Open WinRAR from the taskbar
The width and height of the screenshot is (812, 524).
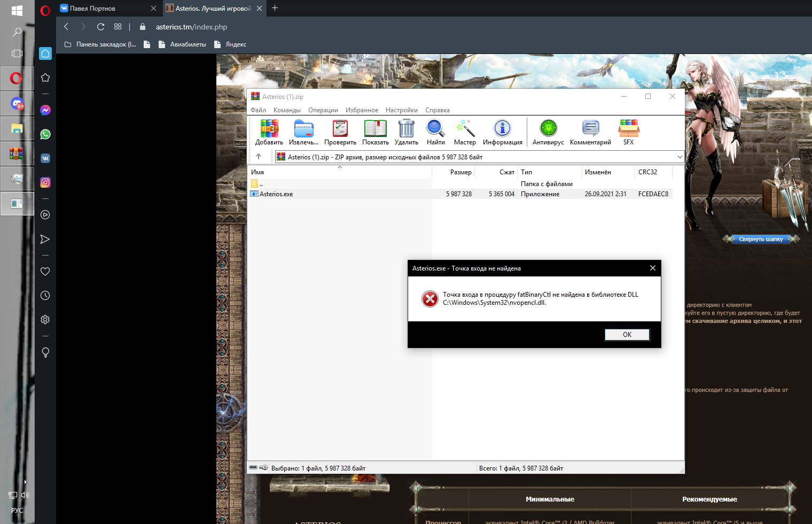(x=17, y=153)
